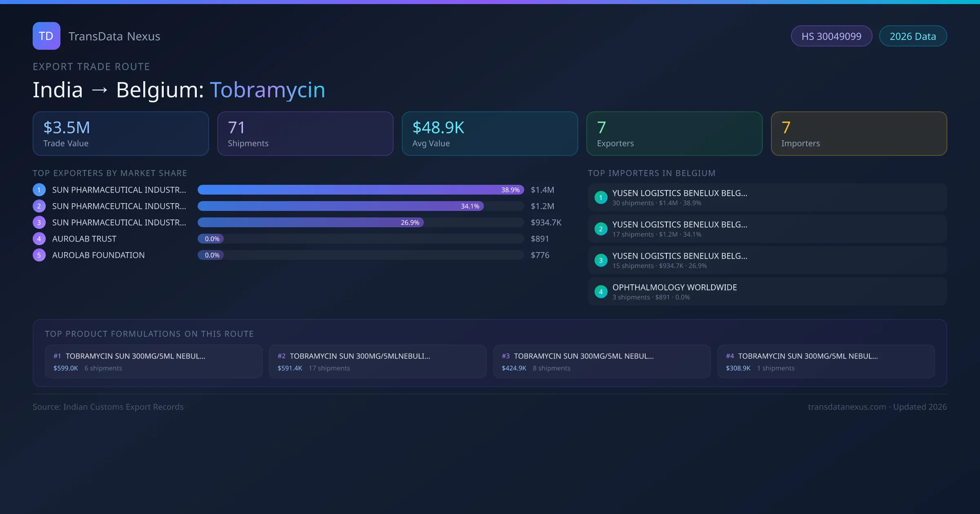Screen dimensions: 980x514
Task: Click the HS 30049099 pill tag
Action: (831, 36)
